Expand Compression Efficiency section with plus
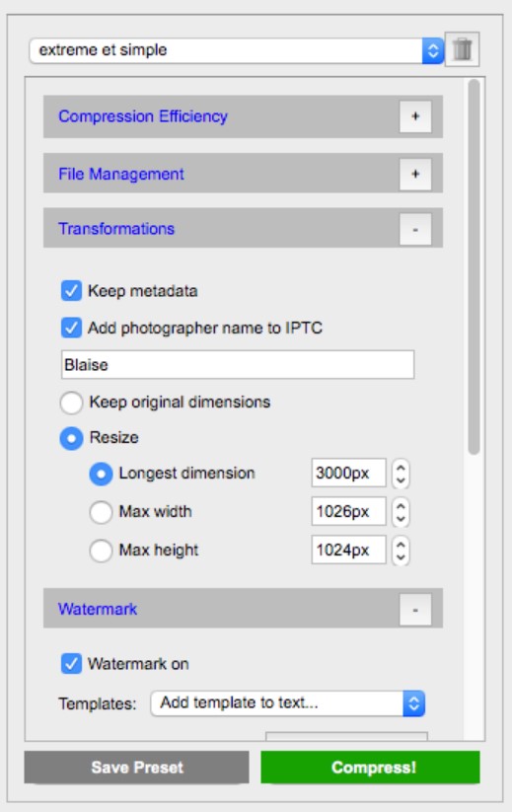Image resolution: width=512 pixels, height=812 pixels. tap(415, 116)
